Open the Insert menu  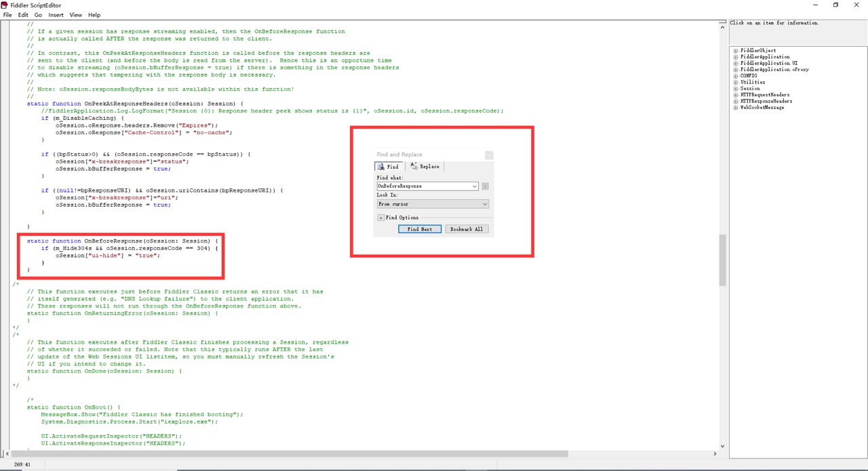(56, 14)
